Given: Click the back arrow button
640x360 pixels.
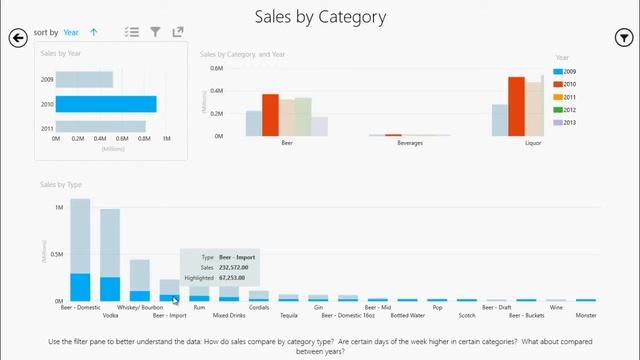Looking at the screenshot, I should 18,38.
